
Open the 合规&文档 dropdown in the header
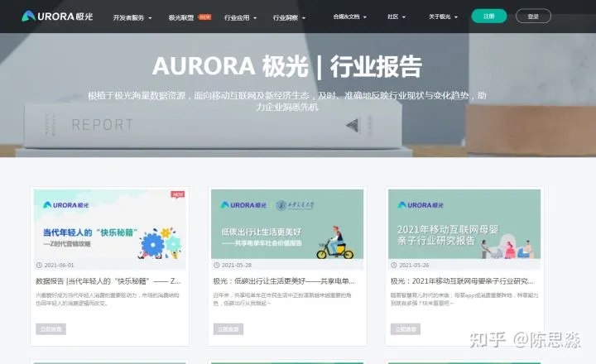(x=349, y=17)
